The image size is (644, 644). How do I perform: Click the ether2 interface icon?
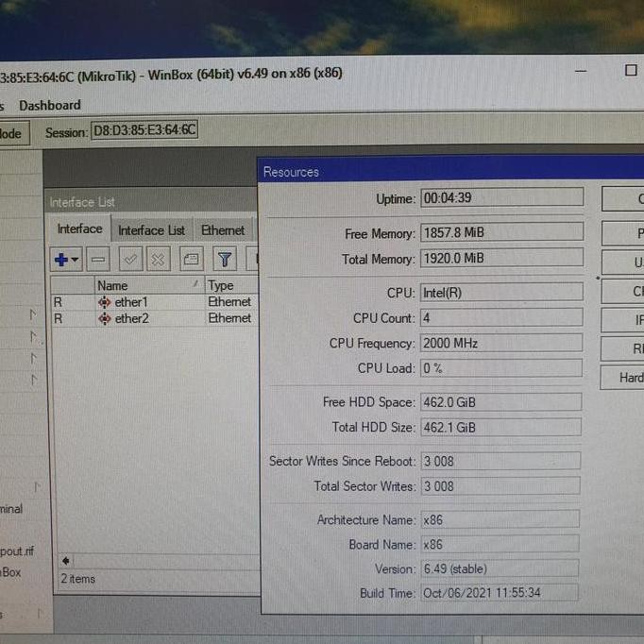click(104, 319)
